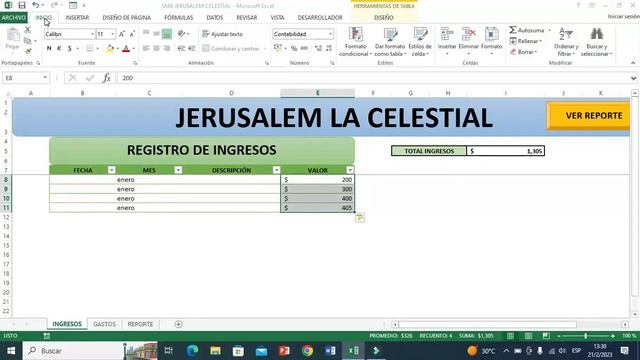
Task: Open Google Chrome from the taskbar
Action: click(307, 351)
